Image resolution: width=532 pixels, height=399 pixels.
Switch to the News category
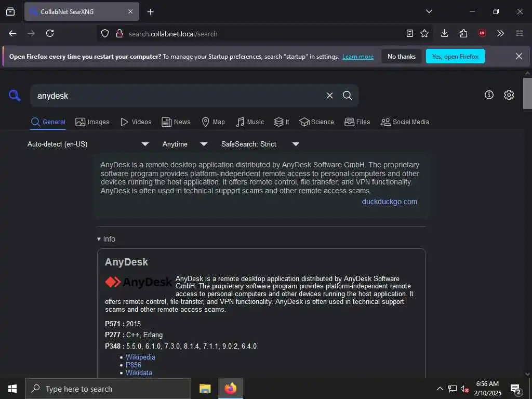point(176,122)
